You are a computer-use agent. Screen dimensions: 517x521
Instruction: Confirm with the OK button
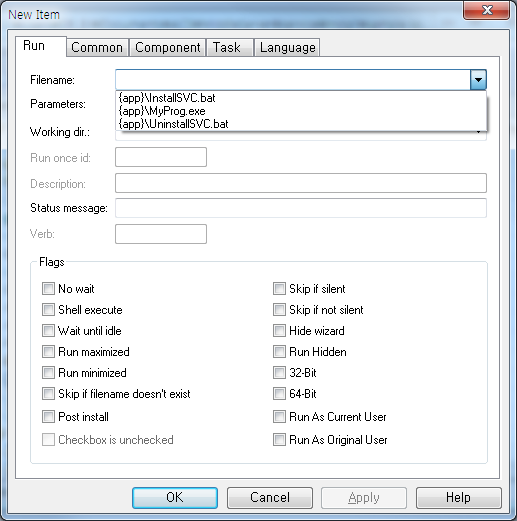(175, 498)
